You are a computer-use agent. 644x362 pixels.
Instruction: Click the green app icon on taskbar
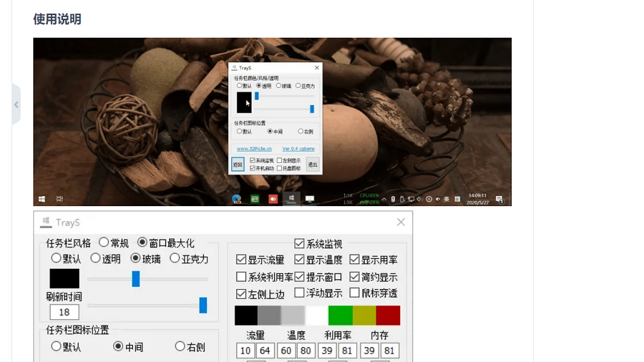(255, 199)
